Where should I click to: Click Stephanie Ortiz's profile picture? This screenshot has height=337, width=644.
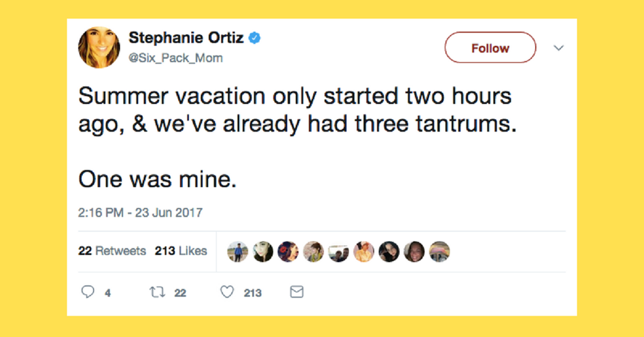click(99, 47)
